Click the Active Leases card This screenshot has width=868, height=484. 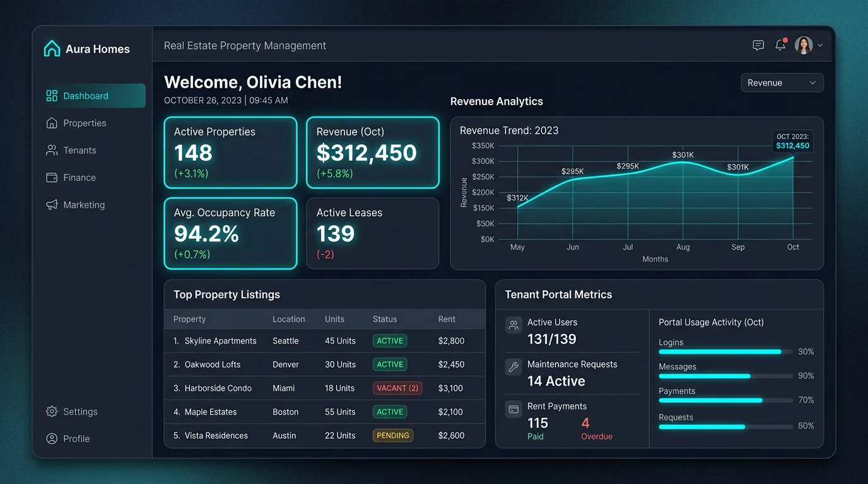pos(373,234)
